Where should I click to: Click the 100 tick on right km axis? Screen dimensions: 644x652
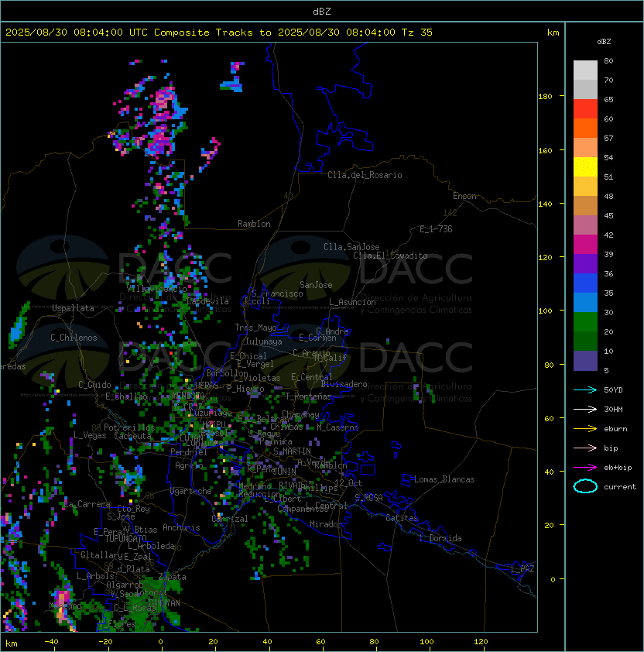coord(545,311)
